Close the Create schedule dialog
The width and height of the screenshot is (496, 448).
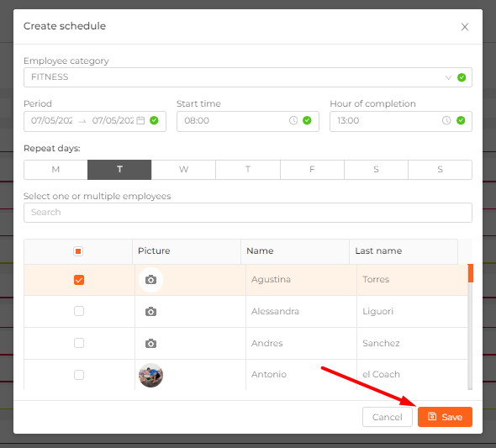click(465, 27)
